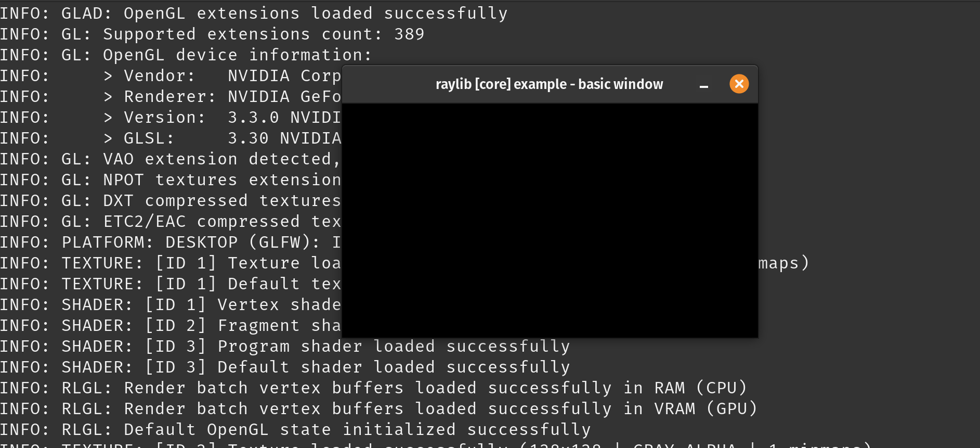Click the GLSL 3.30 NVIDIA entry
The height and width of the screenshot is (448, 980).
pos(208,138)
